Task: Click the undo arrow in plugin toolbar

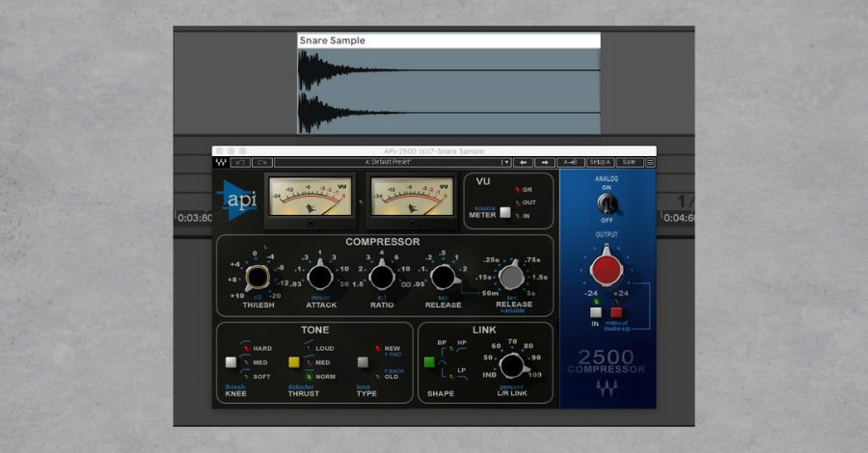Action: (x=240, y=163)
